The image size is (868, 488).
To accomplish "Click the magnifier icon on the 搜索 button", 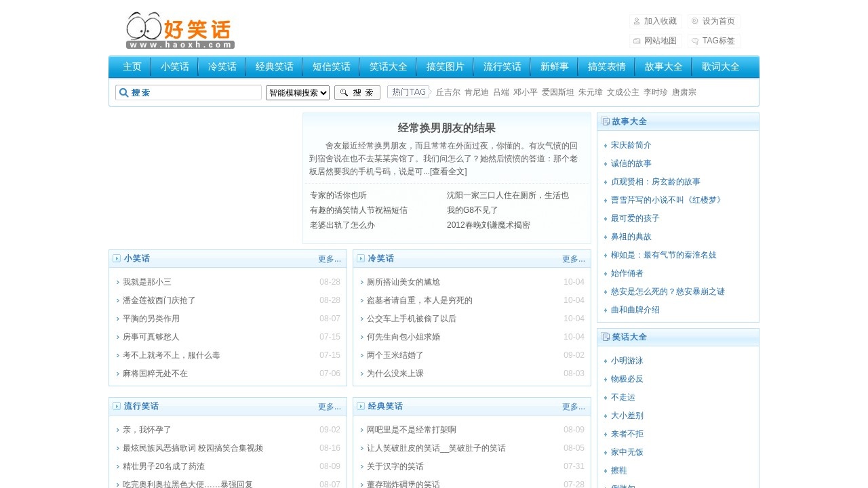I will 345,92.
